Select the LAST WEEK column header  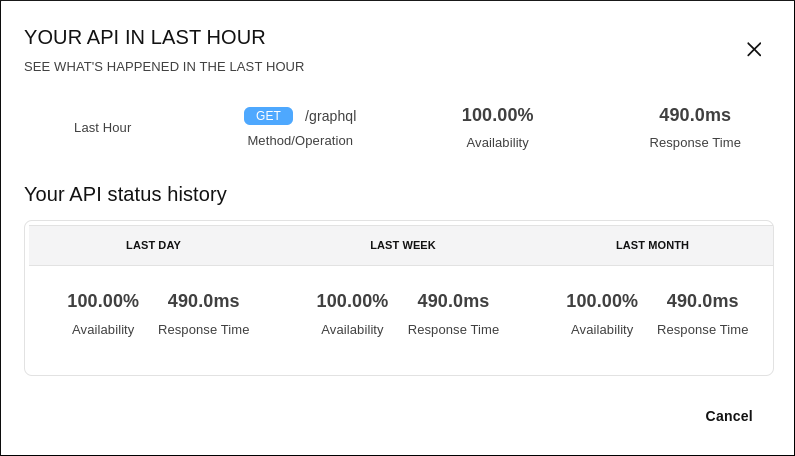click(x=403, y=245)
